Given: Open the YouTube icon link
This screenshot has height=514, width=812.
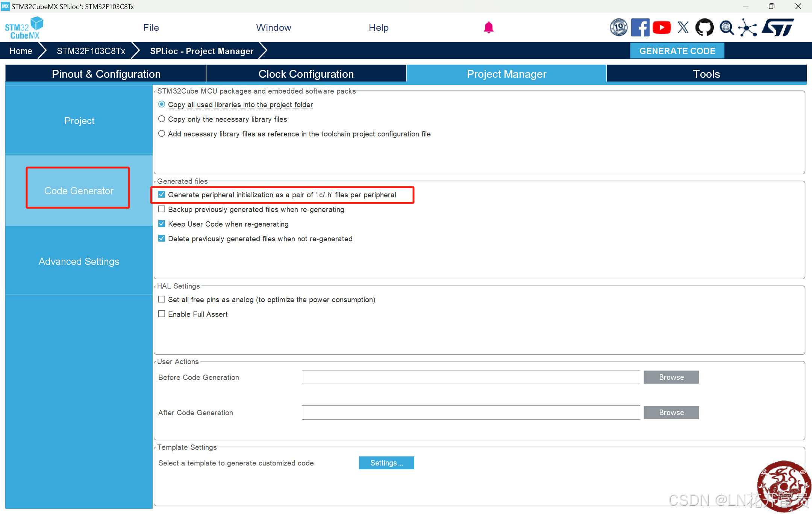Looking at the screenshot, I should [662, 27].
